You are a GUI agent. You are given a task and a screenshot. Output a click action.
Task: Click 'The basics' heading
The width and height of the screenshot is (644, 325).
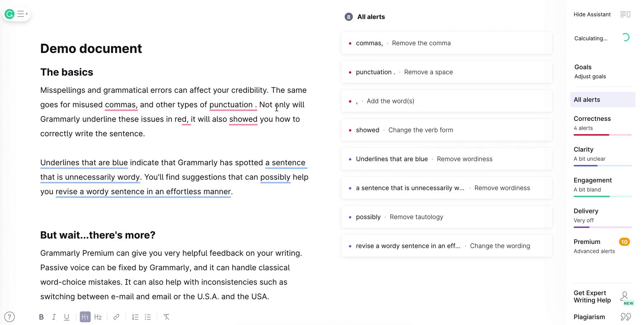pos(67,72)
